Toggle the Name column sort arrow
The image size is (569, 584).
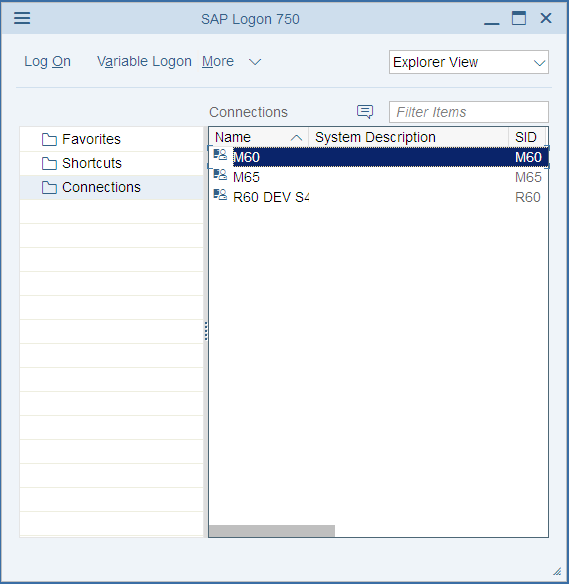pos(296,138)
